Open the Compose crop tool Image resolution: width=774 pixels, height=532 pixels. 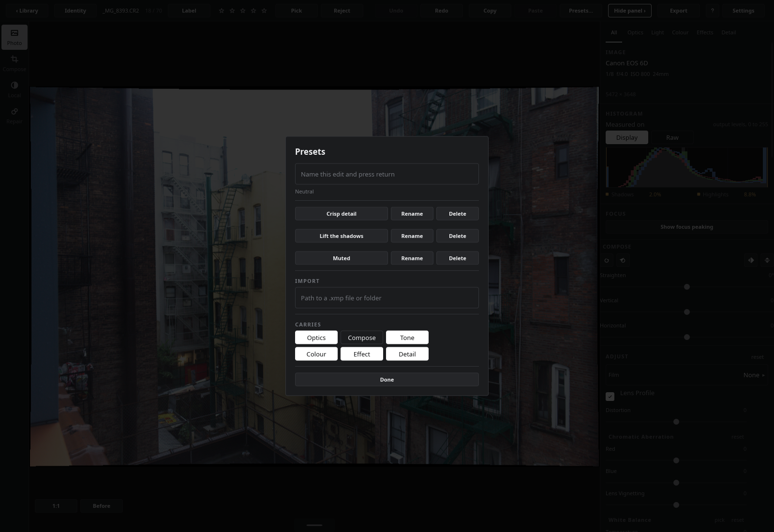point(15,63)
